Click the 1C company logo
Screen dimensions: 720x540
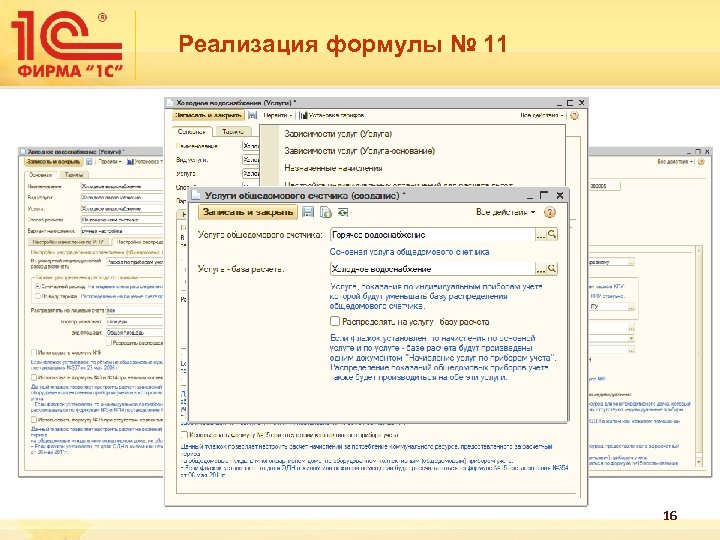pos(68,43)
